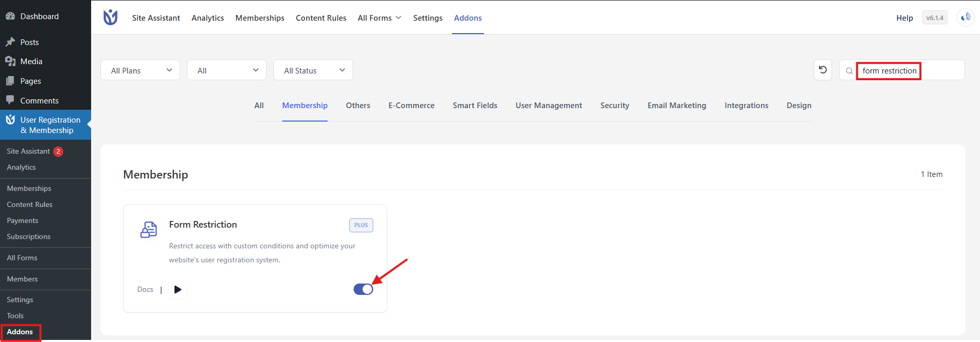Play the Form Restriction video tutorial
Screen dimensions: 980x342
coord(178,289)
